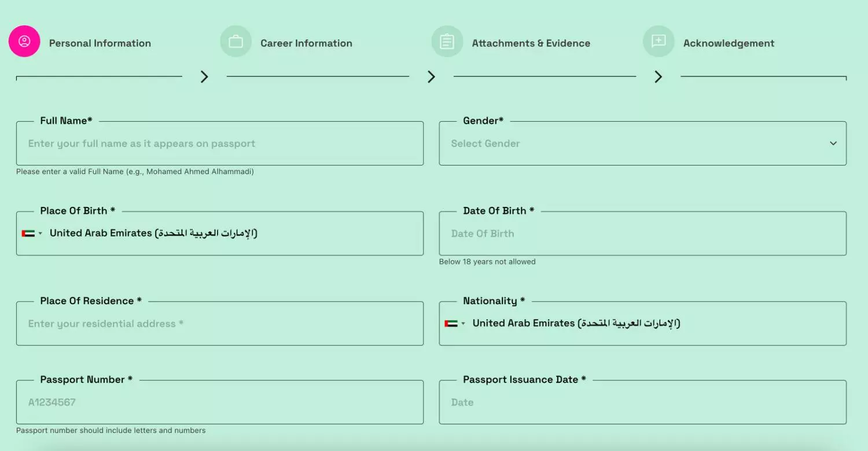Image resolution: width=868 pixels, height=451 pixels.
Task: Click the Acknowledgement chat bubble icon
Action: point(659,42)
